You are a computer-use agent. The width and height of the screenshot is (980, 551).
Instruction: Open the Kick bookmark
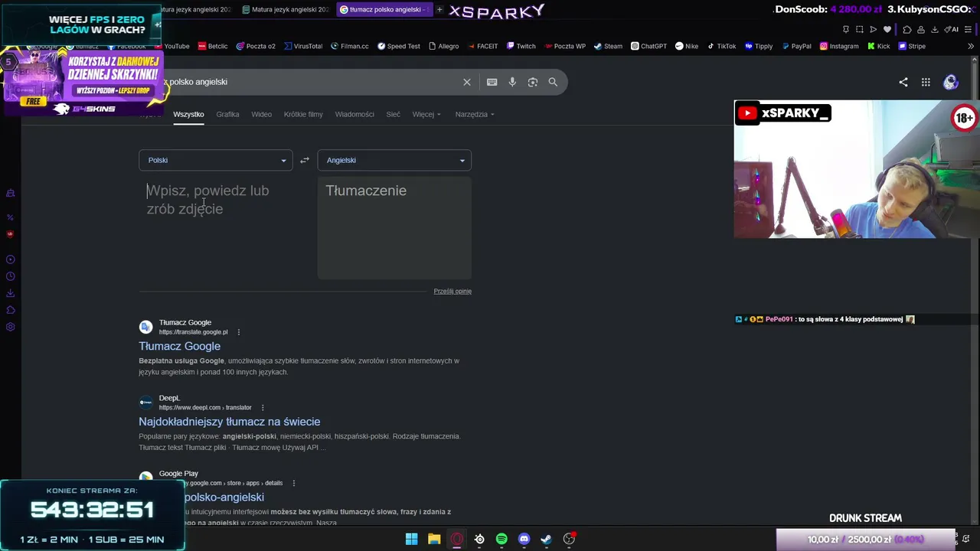878,46
